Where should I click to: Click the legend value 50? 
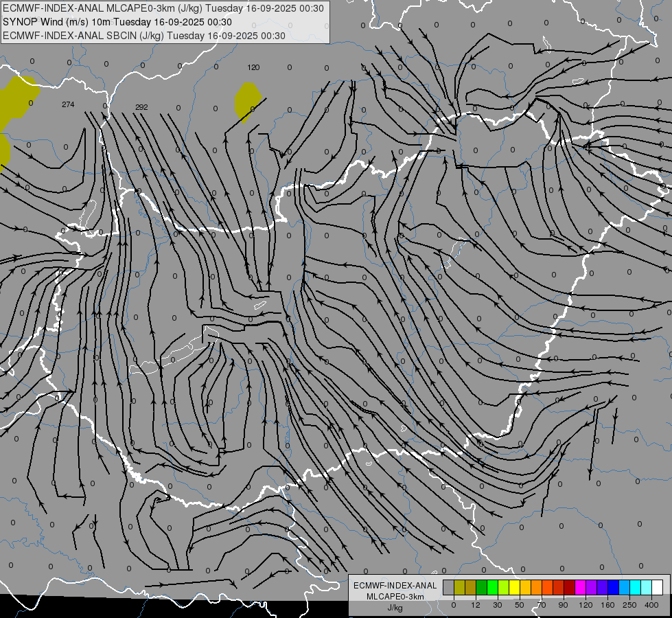click(520, 605)
